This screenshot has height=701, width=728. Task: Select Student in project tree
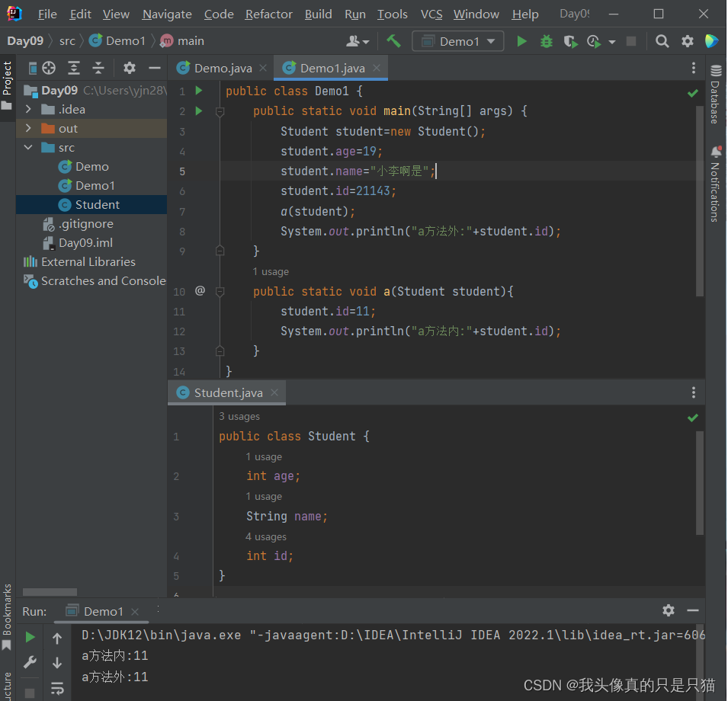coord(97,205)
